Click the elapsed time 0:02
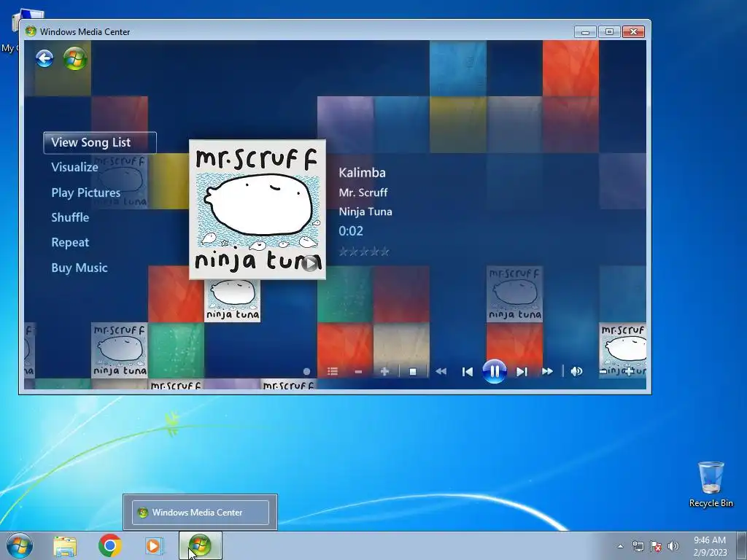 351,231
